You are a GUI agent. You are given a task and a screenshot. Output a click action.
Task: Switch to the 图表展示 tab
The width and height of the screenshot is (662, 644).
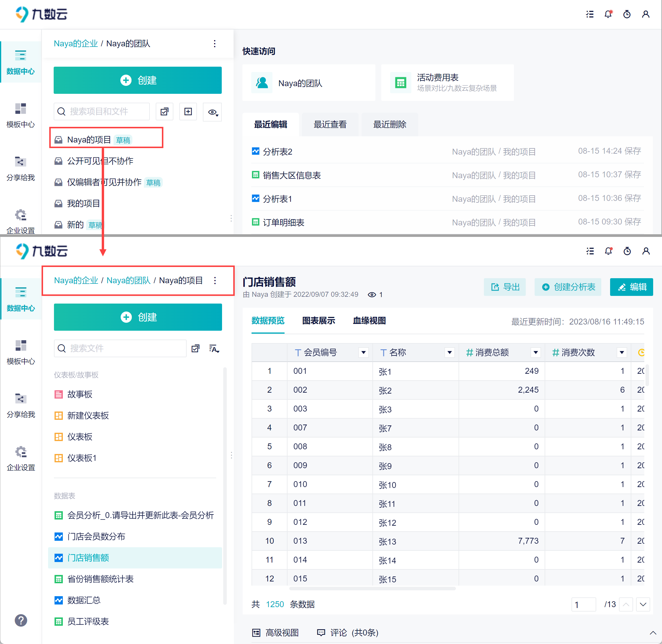(x=318, y=320)
